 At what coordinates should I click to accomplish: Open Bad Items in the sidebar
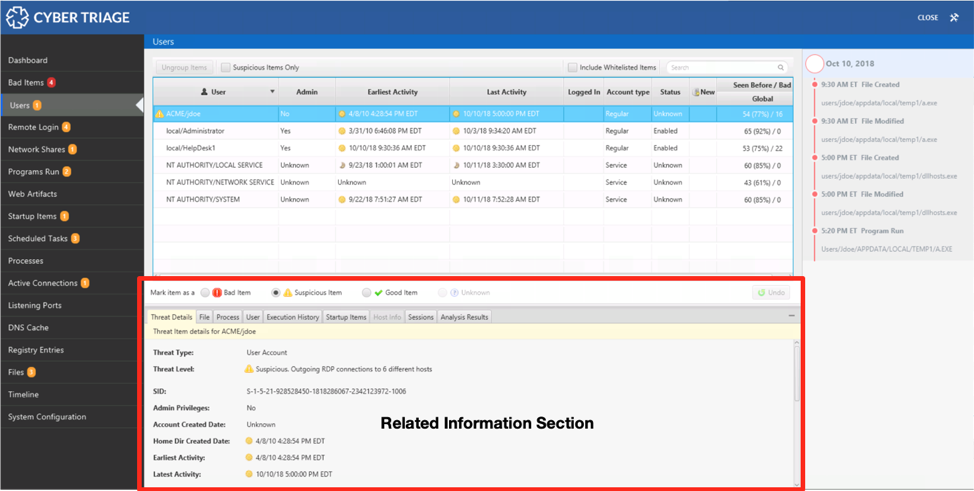click(72, 83)
